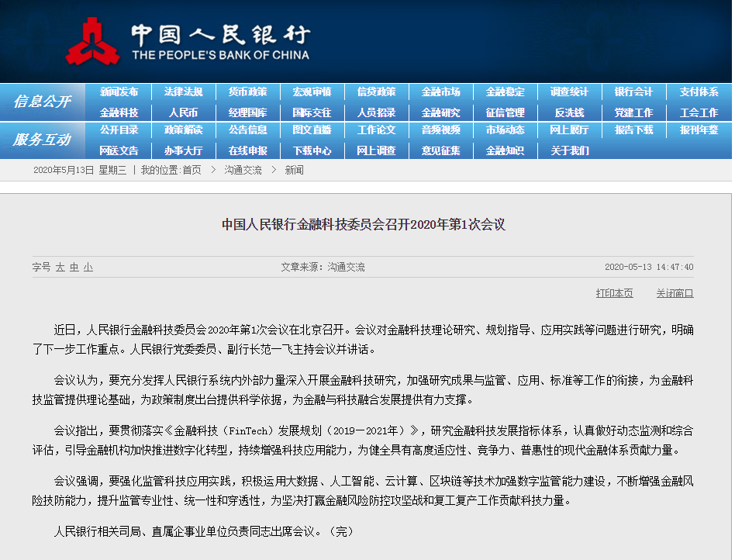735x560 pixels.
Task: Select 征信管理 menu item
Action: (x=505, y=112)
